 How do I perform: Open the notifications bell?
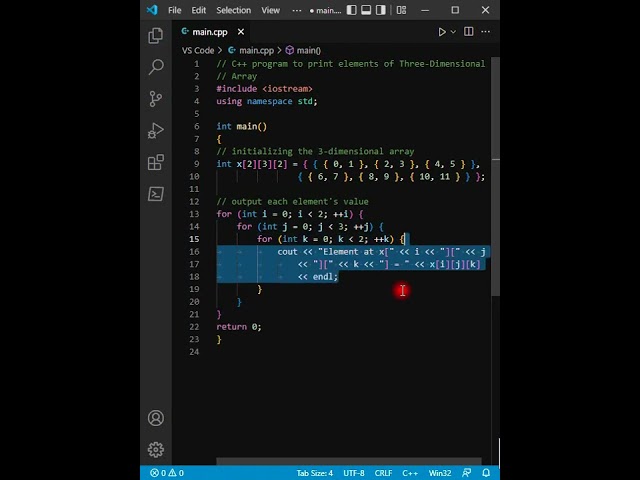(x=486, y=473)
